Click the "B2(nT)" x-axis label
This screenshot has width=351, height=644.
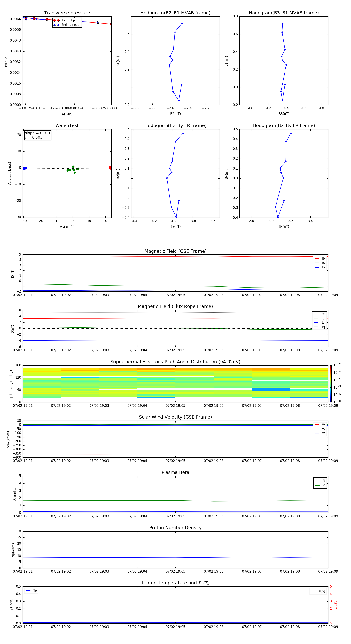coord(175,114)
